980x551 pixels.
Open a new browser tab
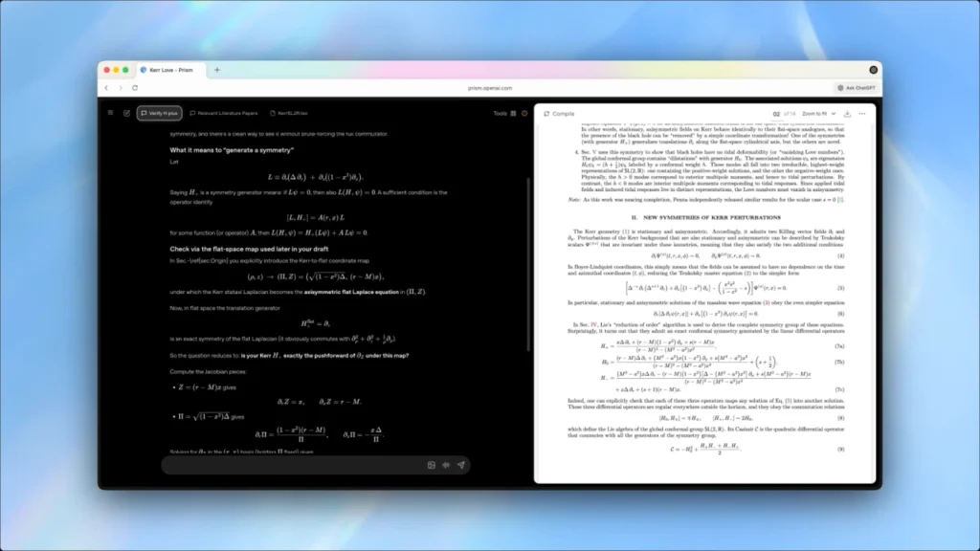click(x=216, y=70)
